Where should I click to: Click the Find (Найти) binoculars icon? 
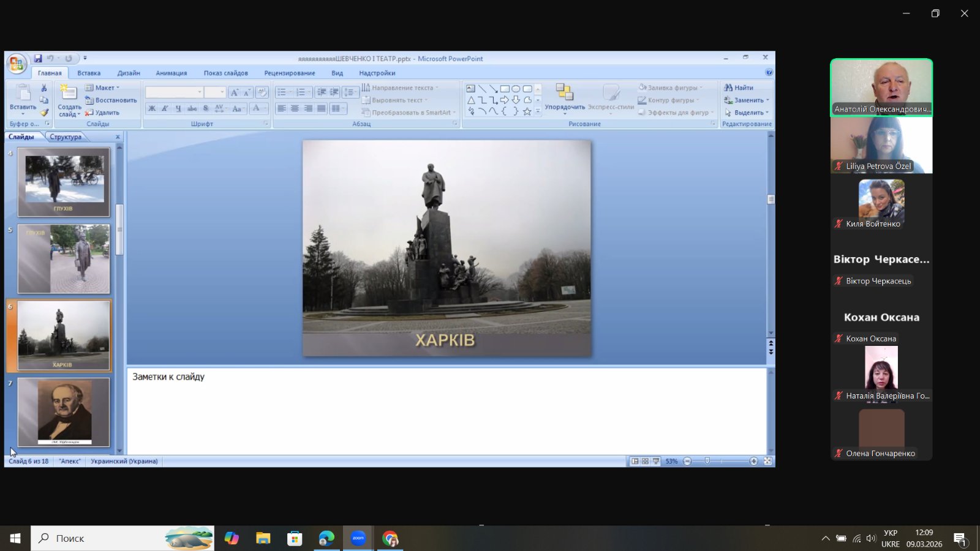728,88
